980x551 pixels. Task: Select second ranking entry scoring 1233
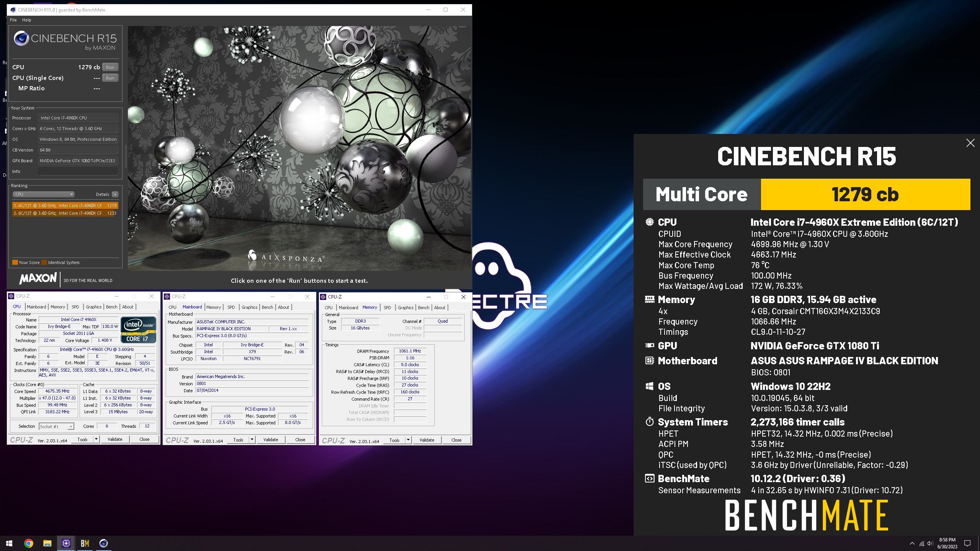65,213
